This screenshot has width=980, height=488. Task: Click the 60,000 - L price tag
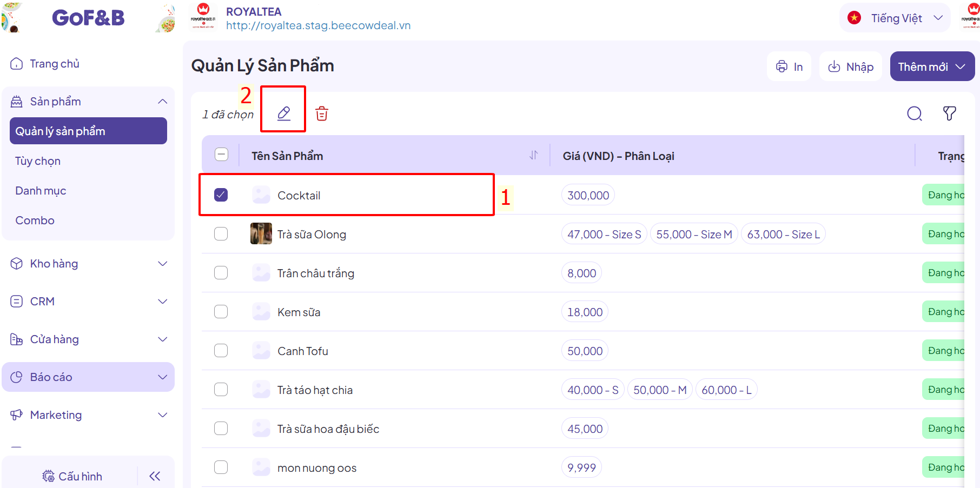click(726, 390)
